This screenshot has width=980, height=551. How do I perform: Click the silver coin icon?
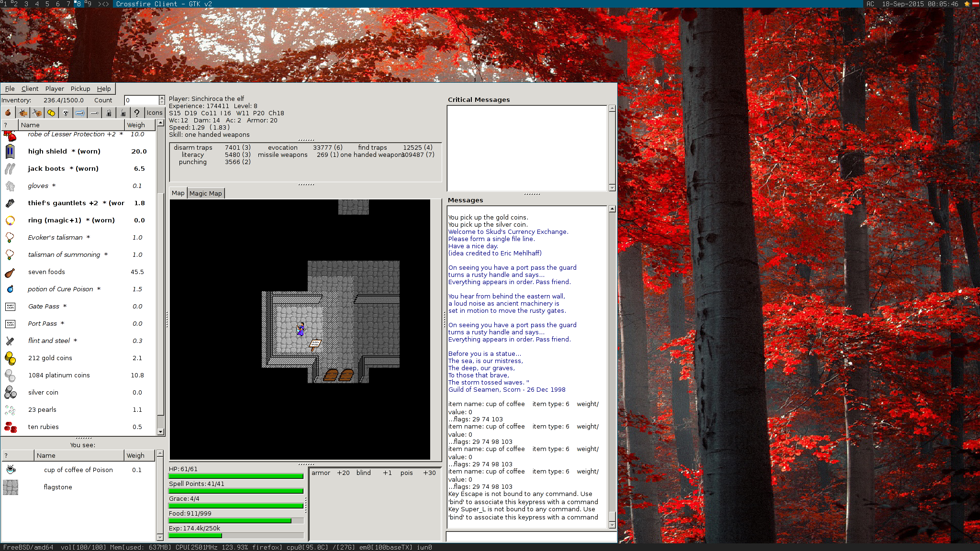(10, 392)
